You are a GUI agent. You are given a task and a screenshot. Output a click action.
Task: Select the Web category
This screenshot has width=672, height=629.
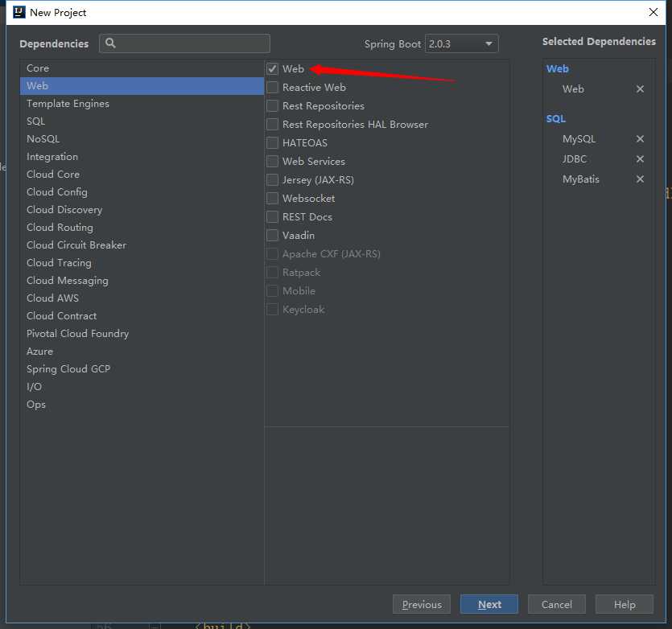[142, 86]
